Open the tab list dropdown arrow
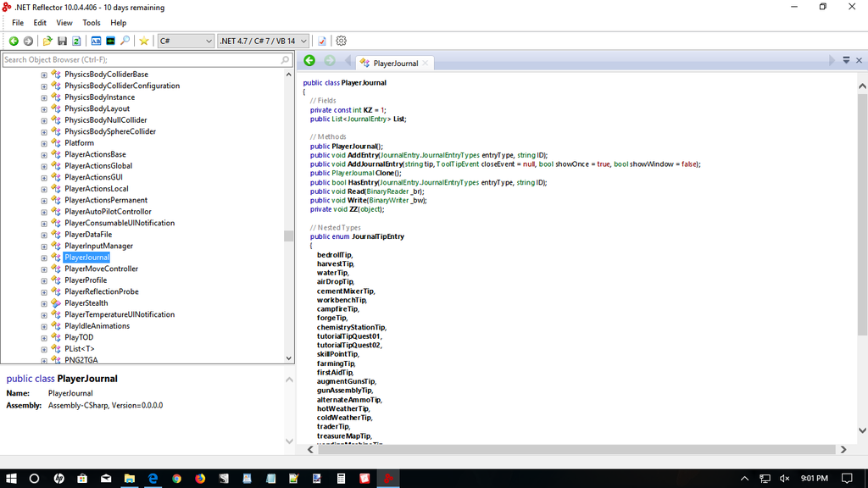 click(x=847, y=60)
